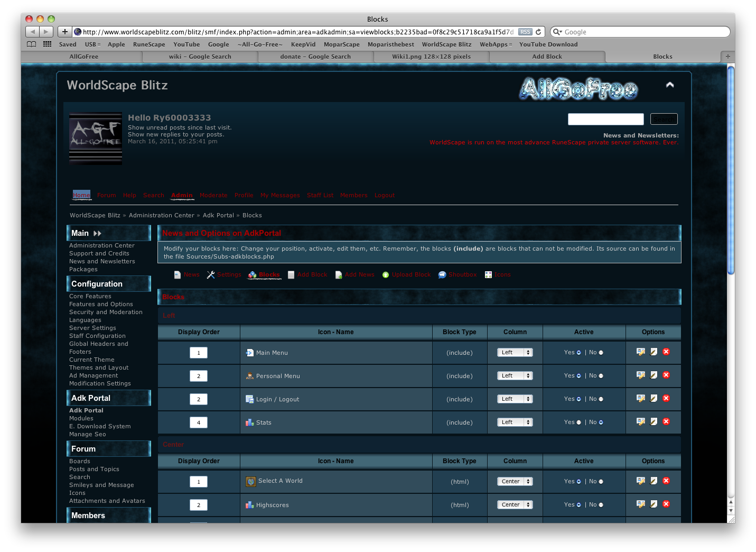Set Personal Menu block Active to No
Screen dimensions: 756x552
click(x=601, y=376)
